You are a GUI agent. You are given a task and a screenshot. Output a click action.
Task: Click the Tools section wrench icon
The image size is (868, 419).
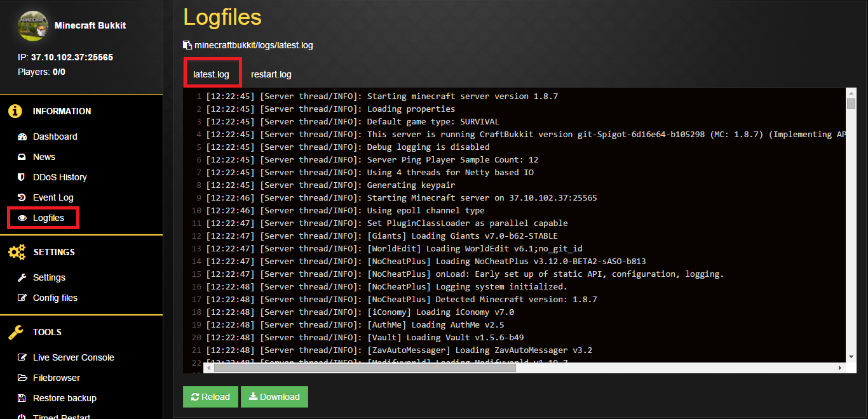(15, 332)
